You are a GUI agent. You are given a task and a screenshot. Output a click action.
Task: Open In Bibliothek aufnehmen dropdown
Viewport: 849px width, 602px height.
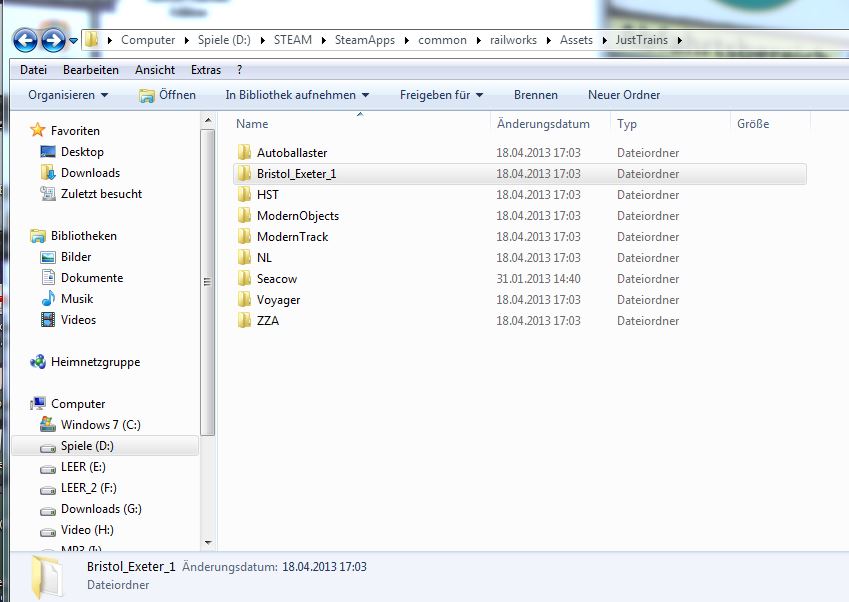click(x=297, y=95)
